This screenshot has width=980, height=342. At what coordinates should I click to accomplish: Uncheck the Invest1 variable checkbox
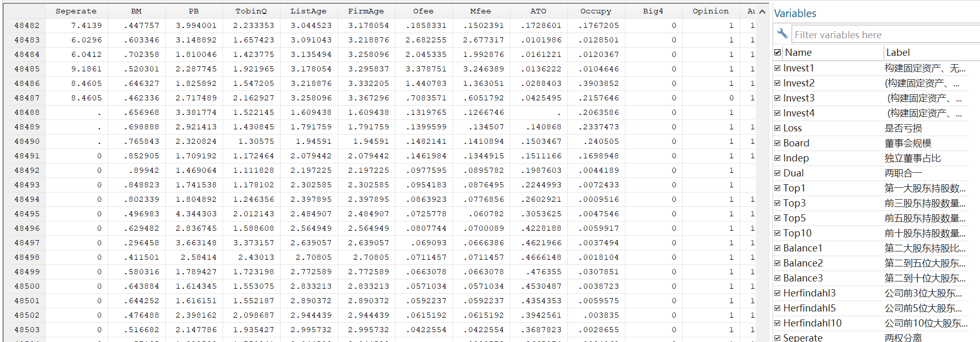tap(778, 68)
